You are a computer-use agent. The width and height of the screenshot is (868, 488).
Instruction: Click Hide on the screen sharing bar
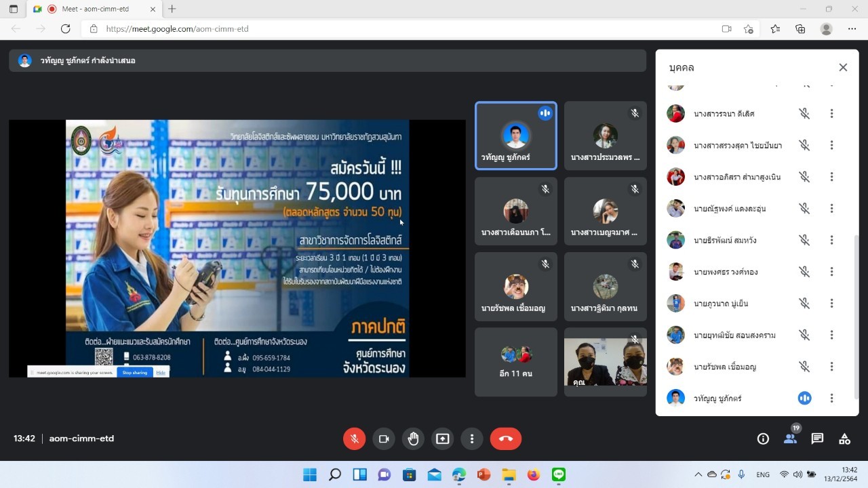coord(161,372)
